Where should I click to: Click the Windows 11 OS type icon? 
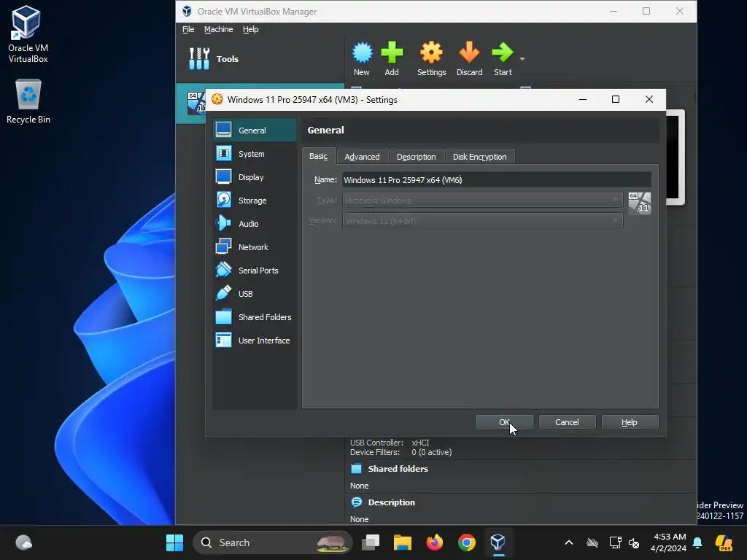tap(639, 203)
